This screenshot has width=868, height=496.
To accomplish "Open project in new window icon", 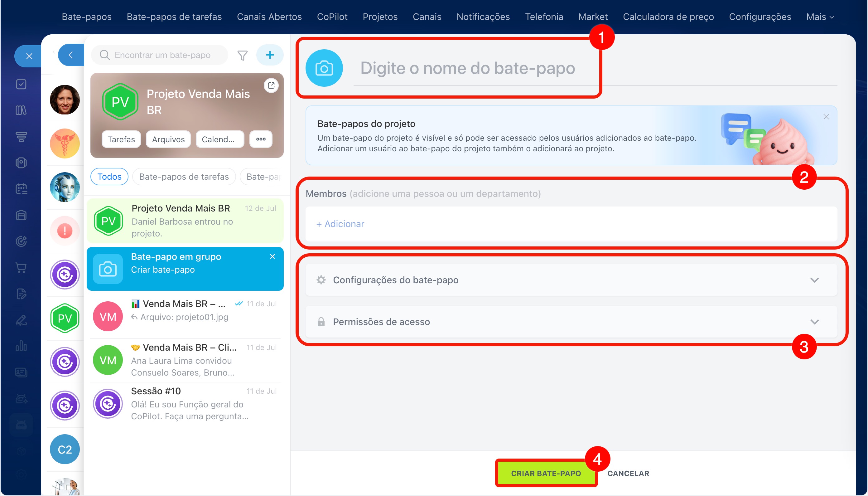I will 271,85.
